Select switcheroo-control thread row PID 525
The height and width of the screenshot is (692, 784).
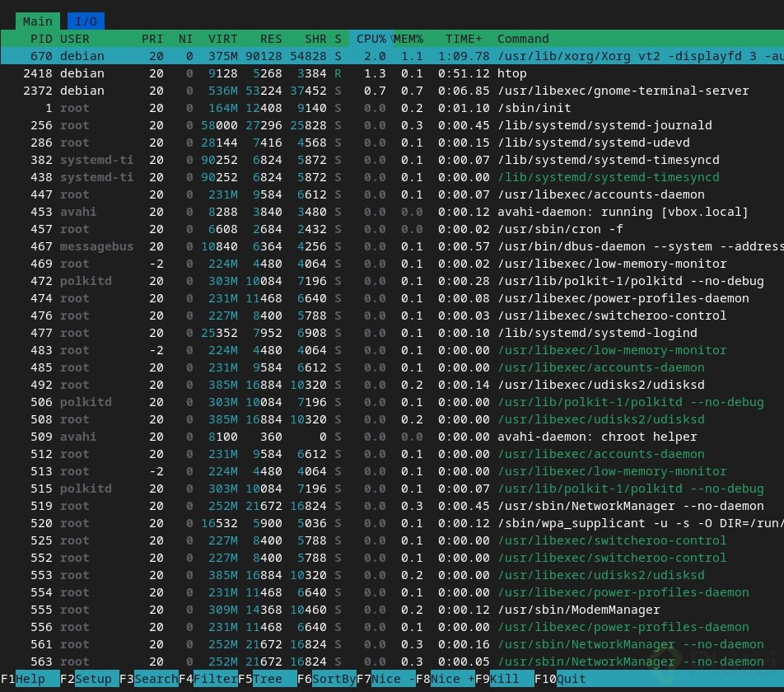392,540
